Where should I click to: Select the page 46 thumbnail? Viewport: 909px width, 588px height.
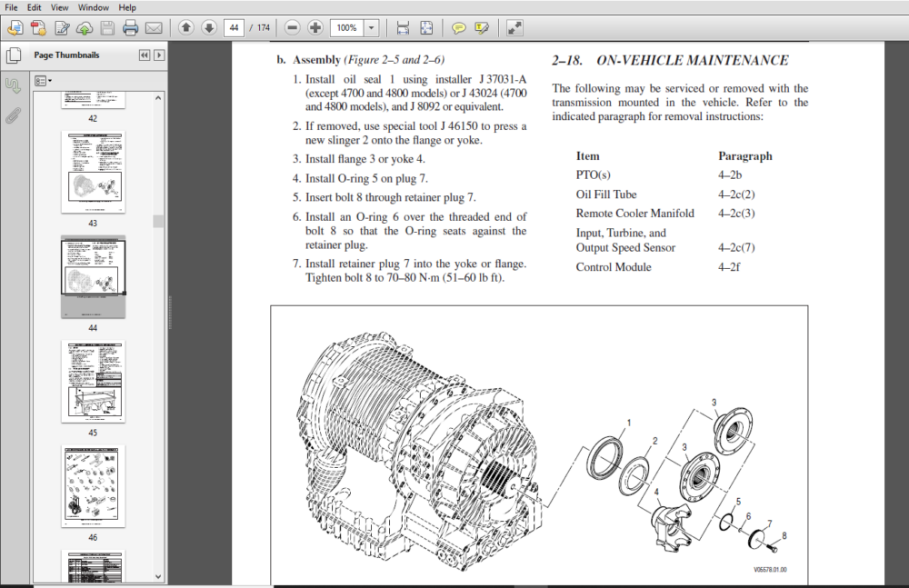[x=93, y=486]
